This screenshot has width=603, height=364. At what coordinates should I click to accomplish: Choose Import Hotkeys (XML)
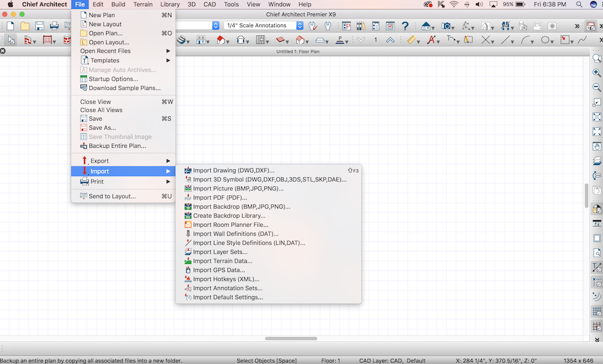[x=269, y=279]
